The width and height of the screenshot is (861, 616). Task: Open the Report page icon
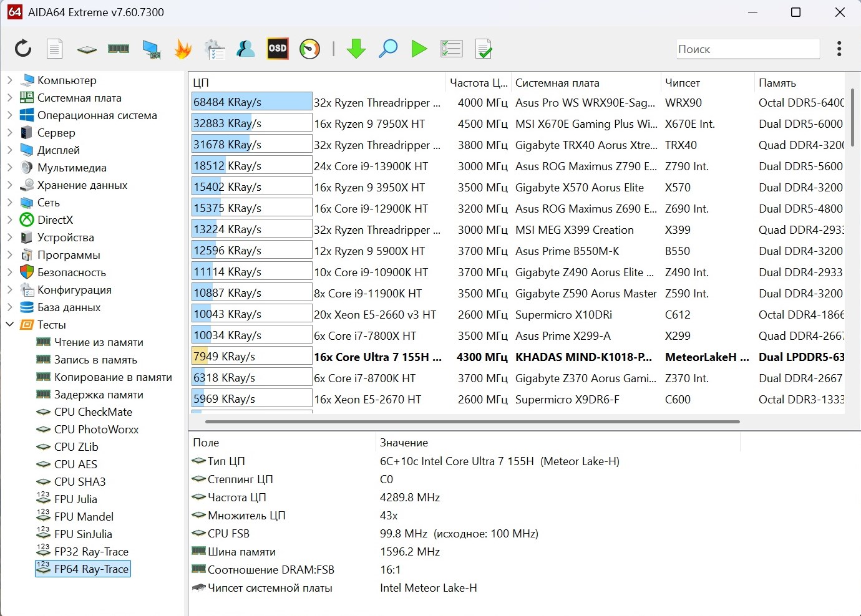[55, 49]
